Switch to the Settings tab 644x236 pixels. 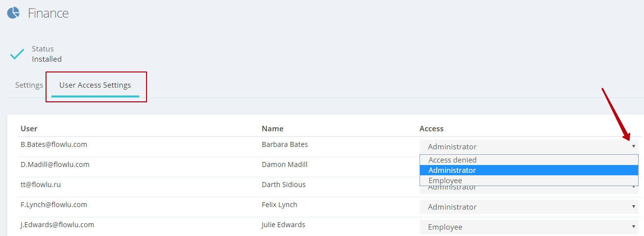click(x=29, y=85)
